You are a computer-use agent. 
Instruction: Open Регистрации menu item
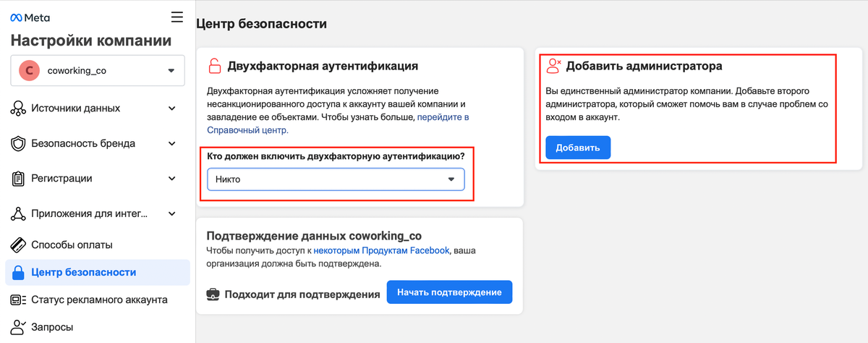point(97,178)
